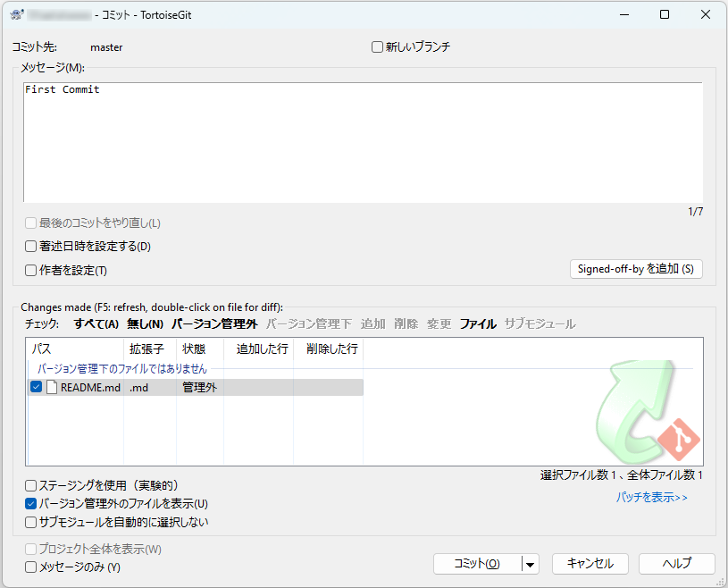Viewport: 728px width, 588px height.
Task: Uncheck the README.md file checkbox
Action: tap(36, 386)
